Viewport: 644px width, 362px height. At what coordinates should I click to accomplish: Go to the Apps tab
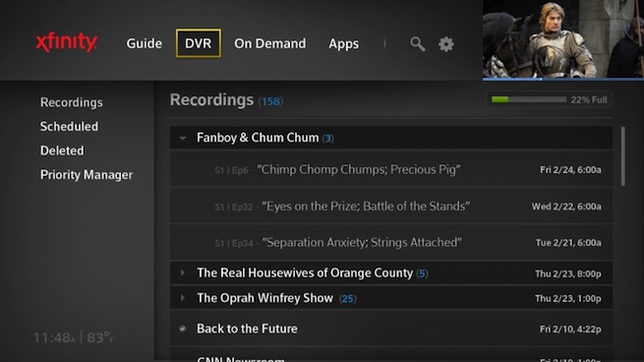click(x=344, y=43)
